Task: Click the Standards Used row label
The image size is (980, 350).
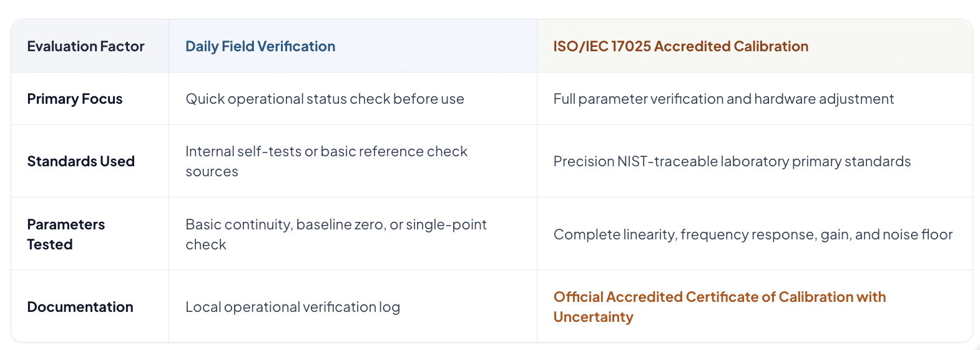Action: click(x=81, y=161)
